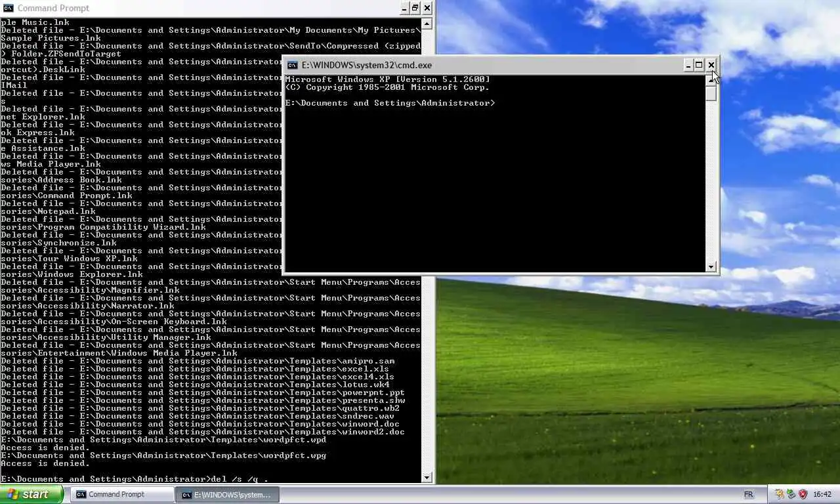Viewport: 840px width, 504px height.
Task: Click the 'Address Book.lnk' line
Action: [60, 180]
